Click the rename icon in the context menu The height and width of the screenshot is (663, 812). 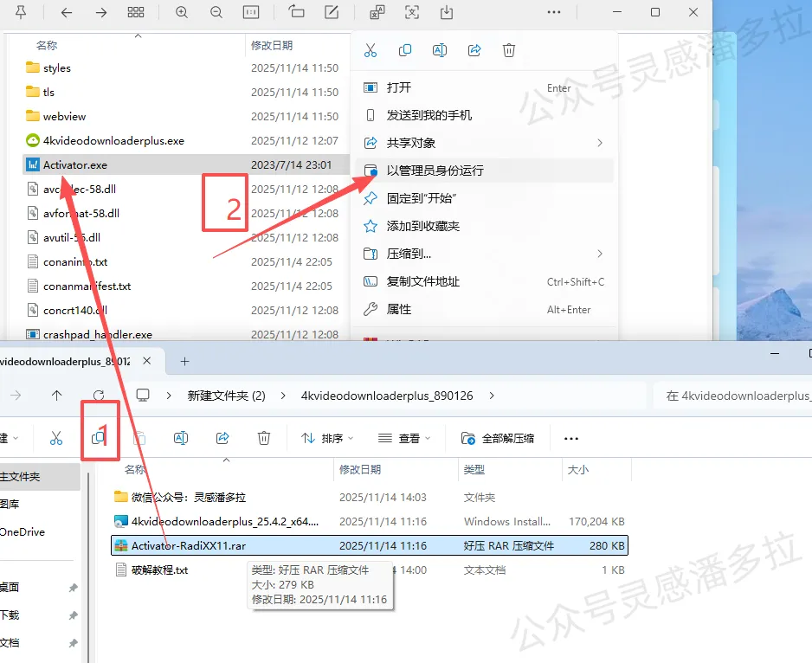(x=440, y=50)
